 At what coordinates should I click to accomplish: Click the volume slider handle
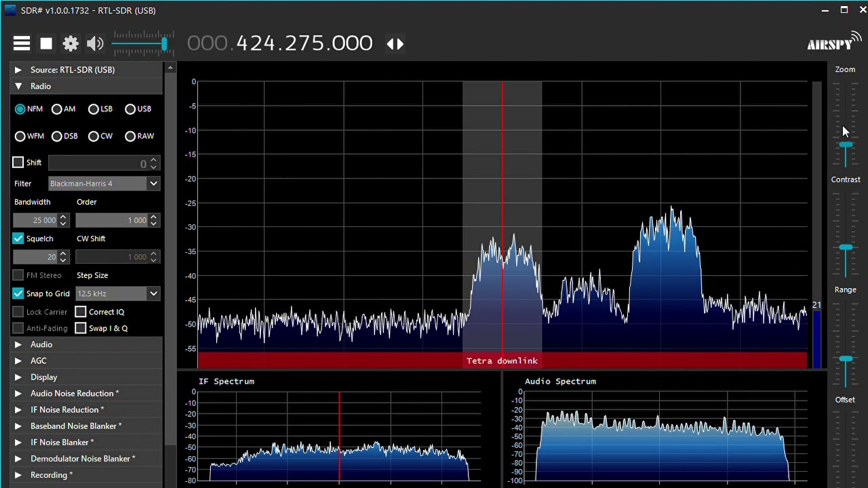click(x=164, y=44)
